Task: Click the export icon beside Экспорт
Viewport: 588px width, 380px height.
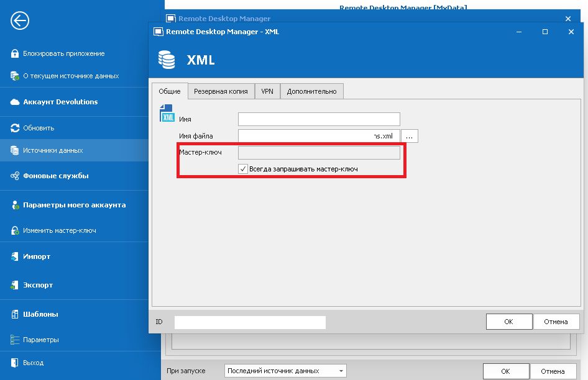Action: point(15,285)
